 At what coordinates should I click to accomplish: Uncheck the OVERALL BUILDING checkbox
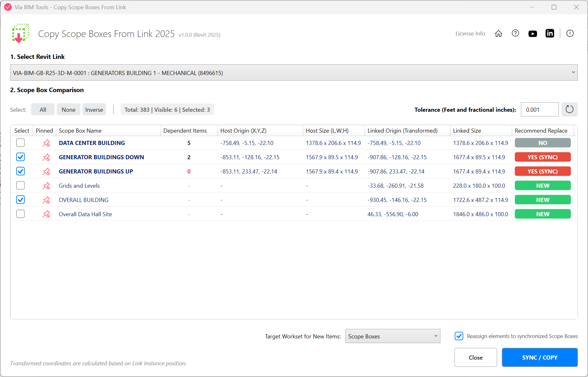point(21,200)
